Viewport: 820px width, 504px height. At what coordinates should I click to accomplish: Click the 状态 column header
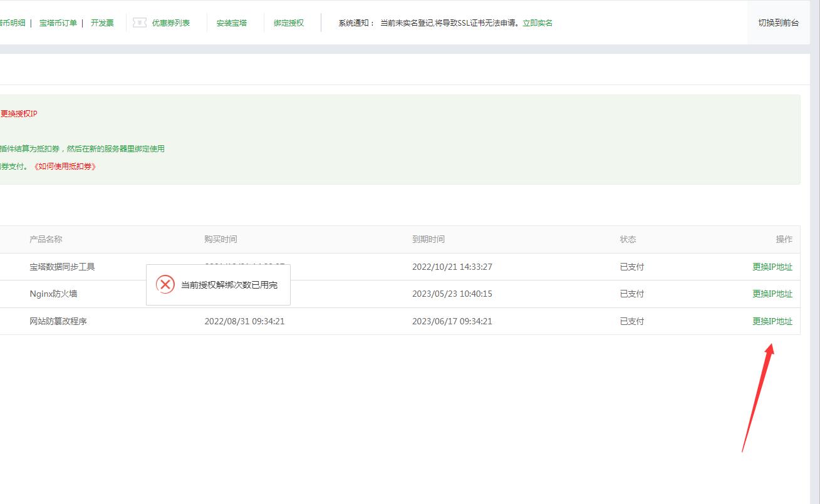tap(628, 239)
